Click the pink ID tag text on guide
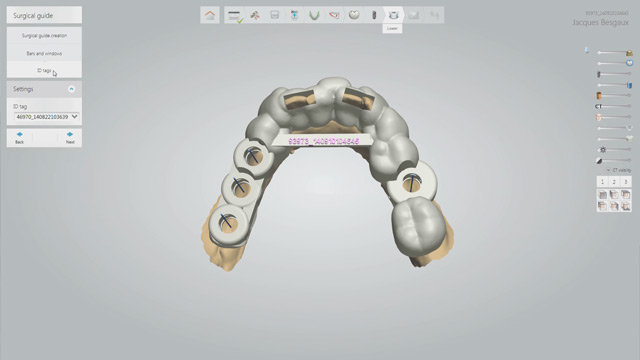Viewport: 640px width, 360px height. pos(324,141)
